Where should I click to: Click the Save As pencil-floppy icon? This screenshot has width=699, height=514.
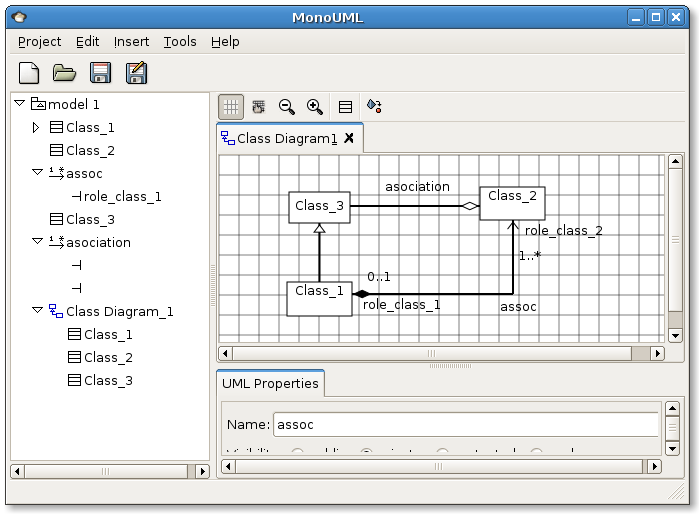[x=136, y=73]
